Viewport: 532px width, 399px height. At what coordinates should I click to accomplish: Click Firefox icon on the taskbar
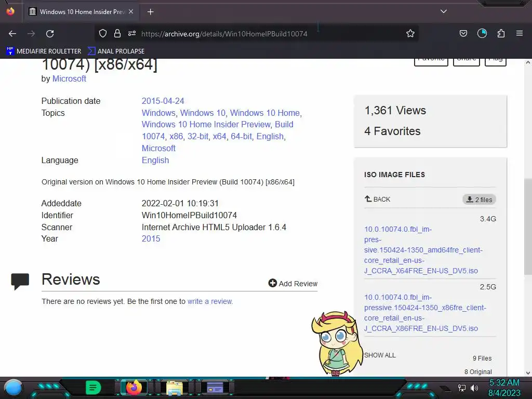(x=134, y=388)
